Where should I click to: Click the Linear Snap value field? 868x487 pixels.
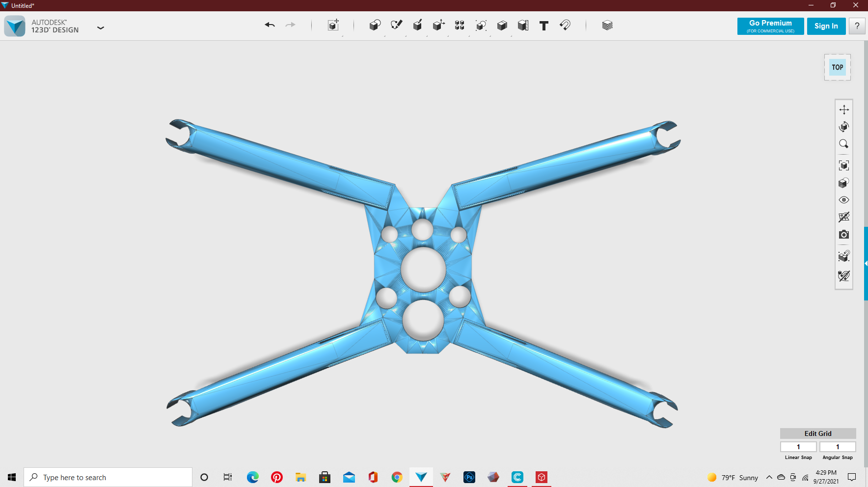(798, 447)
